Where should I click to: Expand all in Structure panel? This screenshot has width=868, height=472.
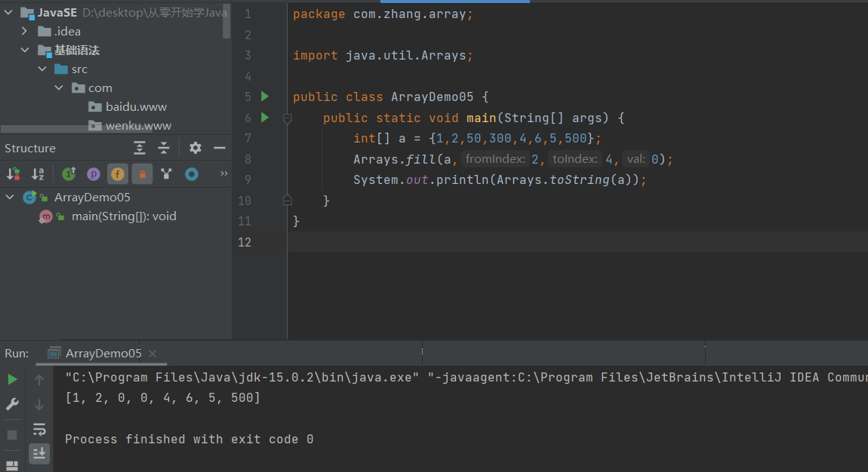pyautogui.click(x=140, y=148)
